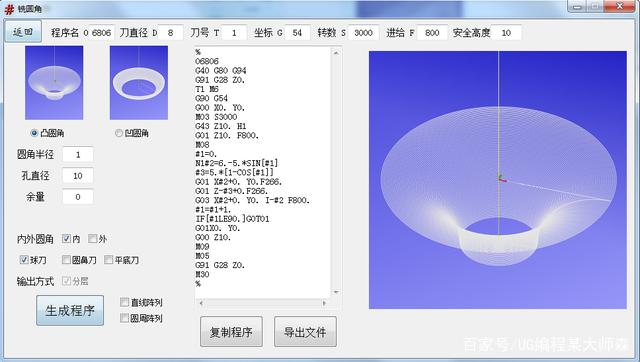The image size is (640, 362).
Task: Click the 复制程序 copy program button
Action: (x=231, y=332)
